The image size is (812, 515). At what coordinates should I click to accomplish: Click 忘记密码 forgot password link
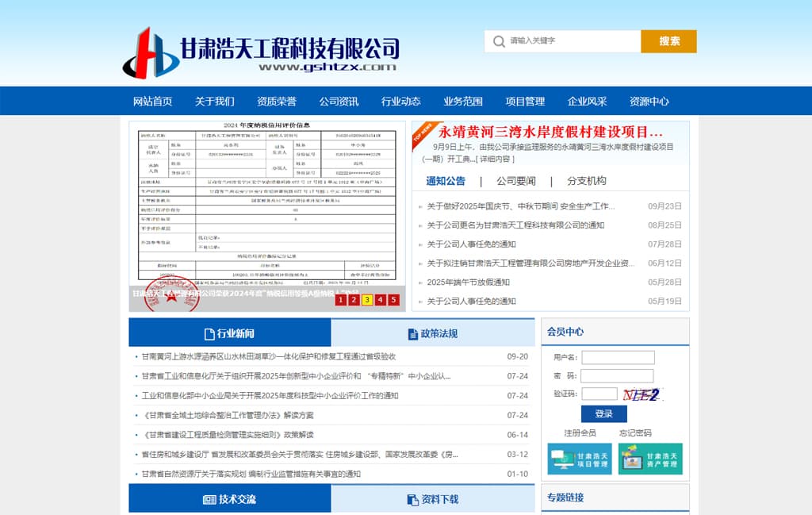click(x=635, y=432)
